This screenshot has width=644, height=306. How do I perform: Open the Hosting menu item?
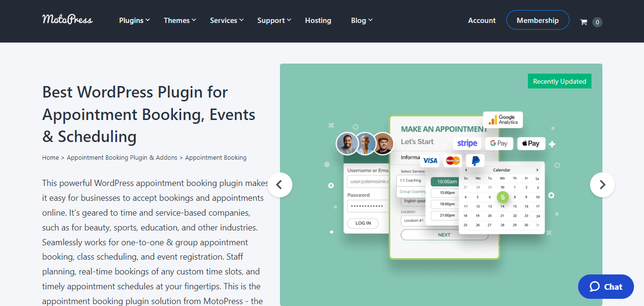[318, 20]
